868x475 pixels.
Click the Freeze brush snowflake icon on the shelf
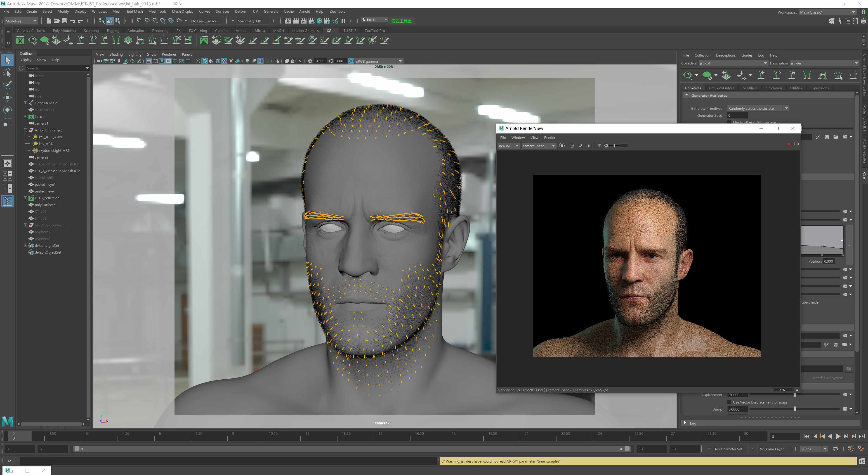(x=372, y=40)
